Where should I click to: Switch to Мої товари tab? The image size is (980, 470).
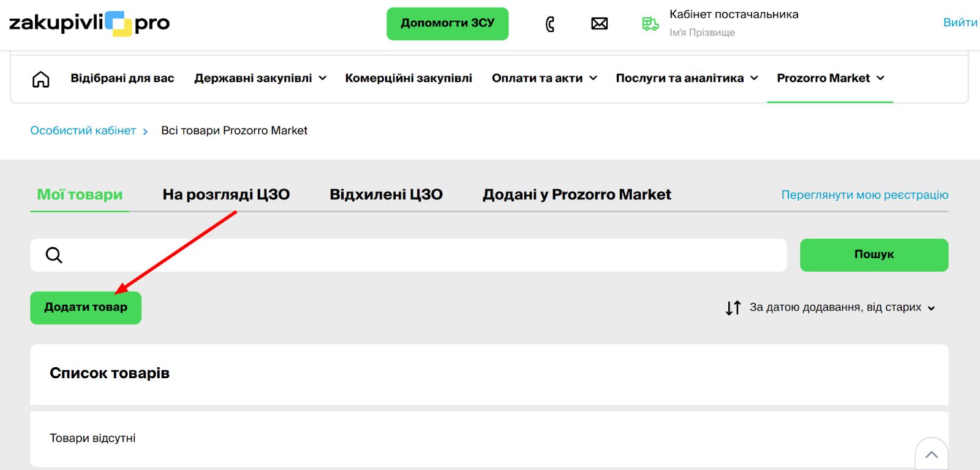[80, 195]
